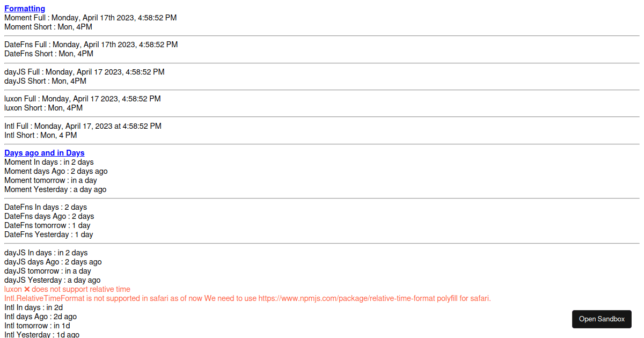Click the DateFns Short line
Image resolution: width=644 pixels, height=338 pixels.
48,54
